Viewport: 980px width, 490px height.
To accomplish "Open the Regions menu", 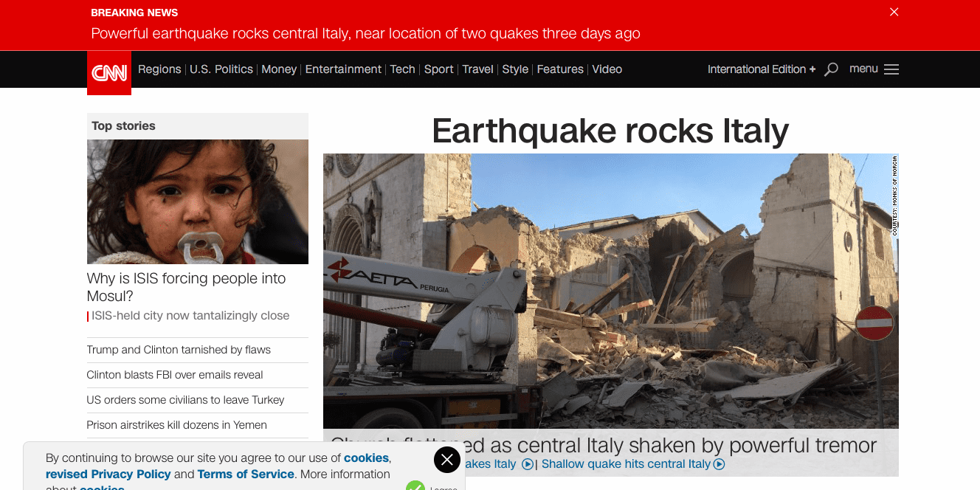I will click(x=159, y=69).
